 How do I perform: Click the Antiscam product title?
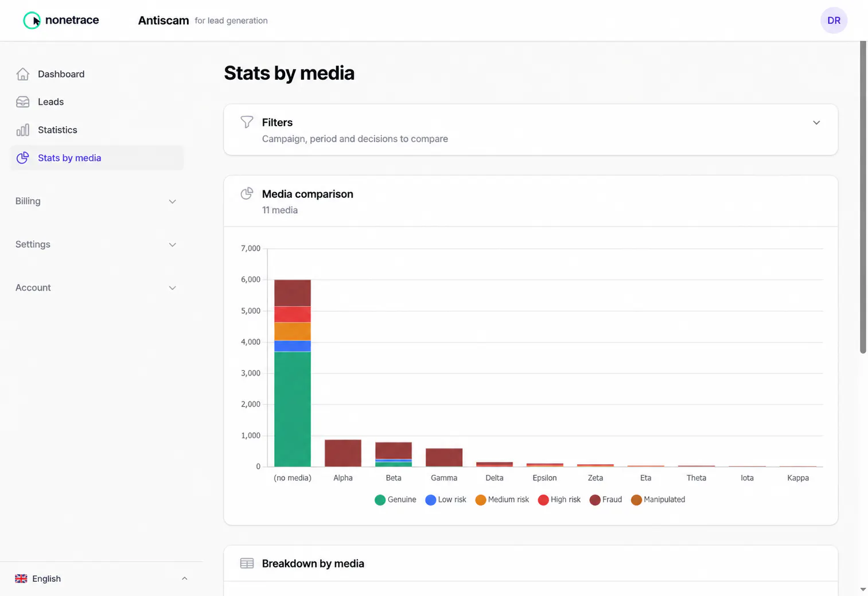164,21
